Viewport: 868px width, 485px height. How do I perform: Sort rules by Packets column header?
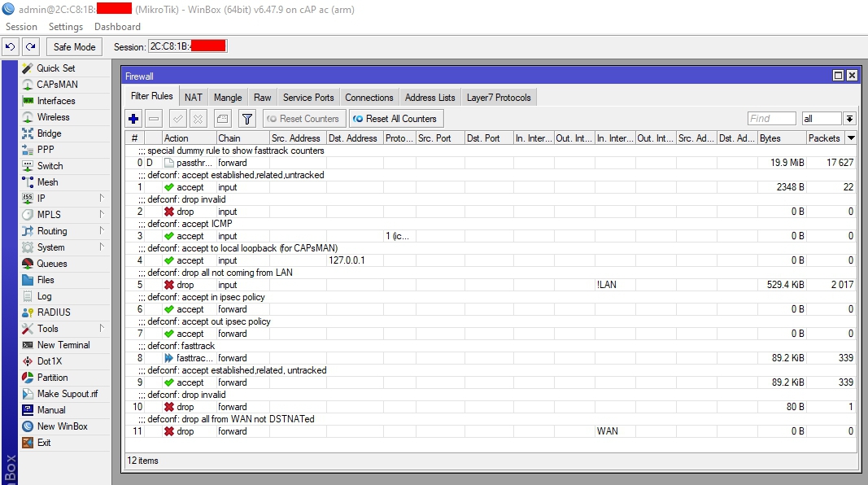tap(826, 138)
